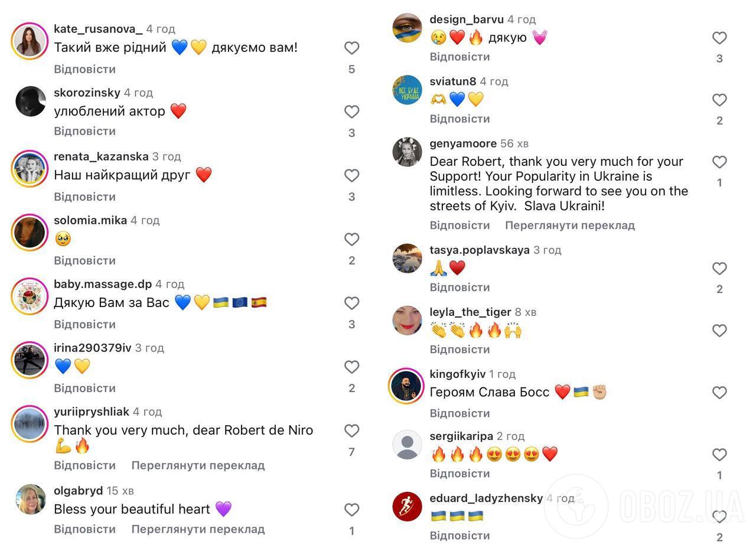
Task: Expand translation under olgabryd's comment
Action: click(x=198, y=529)
